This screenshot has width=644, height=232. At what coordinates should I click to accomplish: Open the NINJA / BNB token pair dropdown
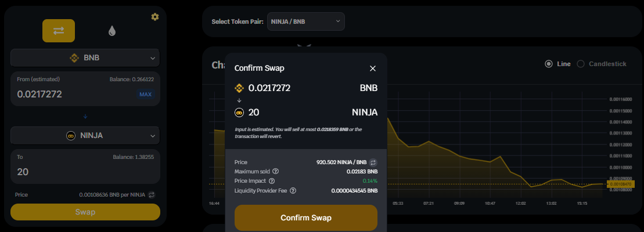[x=306, y=21]
